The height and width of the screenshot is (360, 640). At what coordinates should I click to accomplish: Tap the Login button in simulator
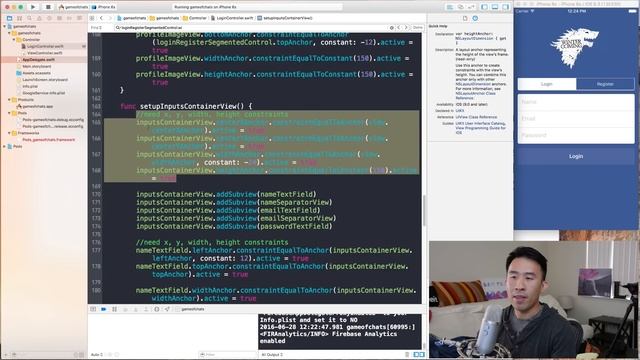point(576,156)
